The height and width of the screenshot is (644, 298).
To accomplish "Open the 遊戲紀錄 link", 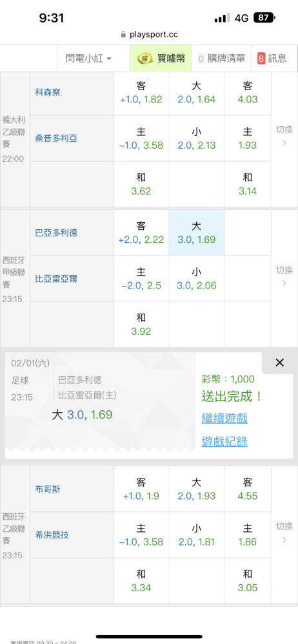I will (x=224, y=442).
